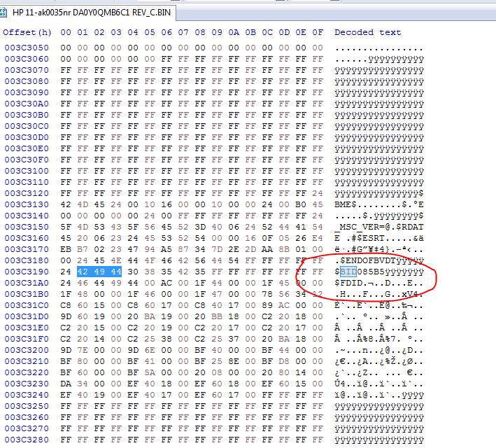Click decoded text $FDID in row 003C31A0

click(x=348, y=283)
